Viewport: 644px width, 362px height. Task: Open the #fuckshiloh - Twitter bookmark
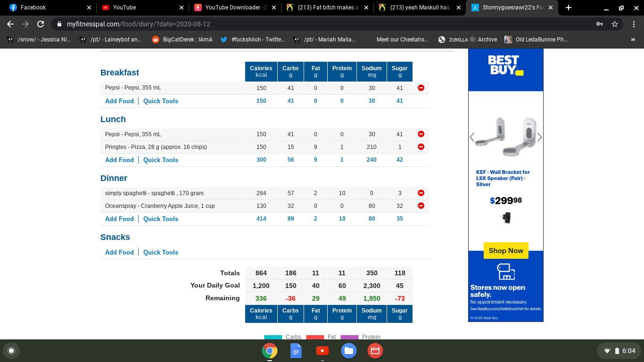coord(253,40)
